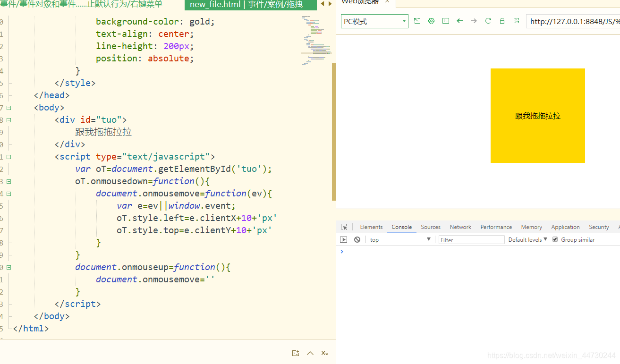Switch to the Security tab
This screenshot has width=620, height=364.
[x=599, y=227]
